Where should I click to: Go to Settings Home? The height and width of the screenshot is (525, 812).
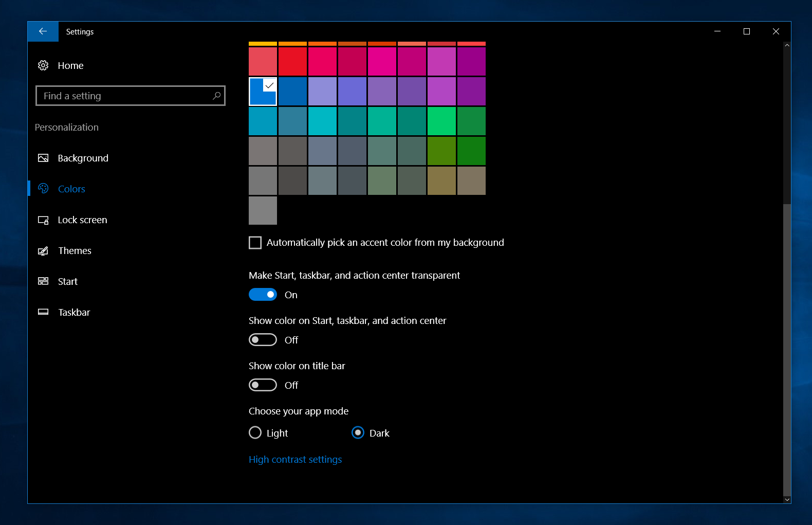[x=70, y=65]
